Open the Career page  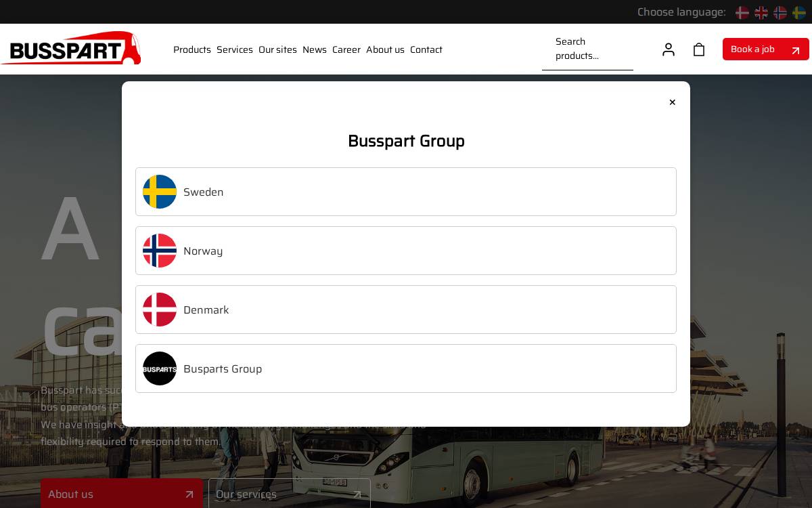346,49
